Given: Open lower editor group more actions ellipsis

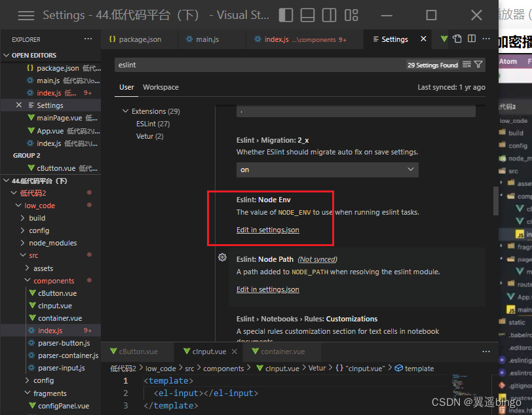Looking at the screenshot, I should [x=486, y=352].
